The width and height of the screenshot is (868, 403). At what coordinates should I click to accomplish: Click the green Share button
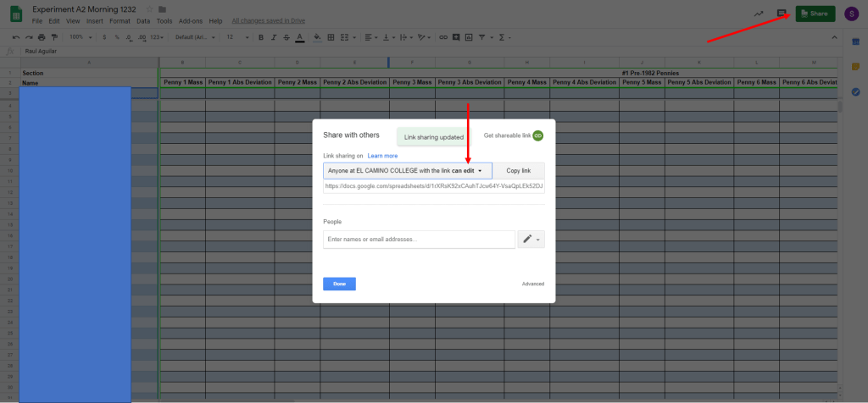(815, 14)
